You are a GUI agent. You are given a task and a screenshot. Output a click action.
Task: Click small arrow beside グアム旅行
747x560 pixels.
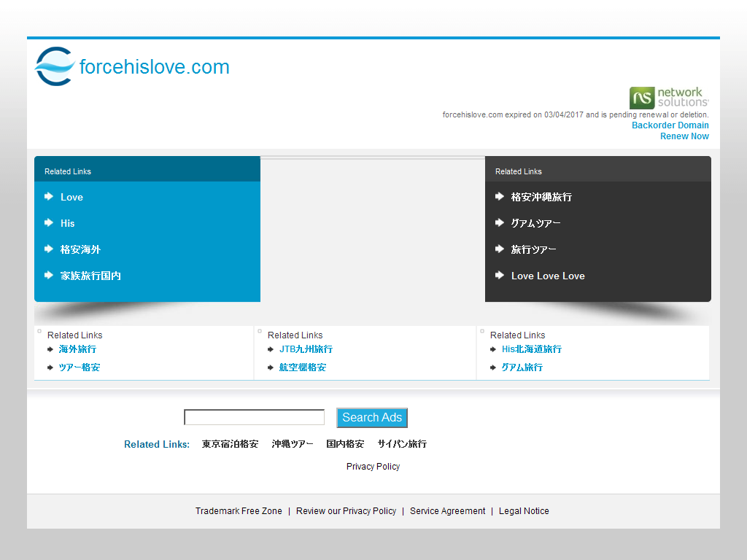[493, 367]
